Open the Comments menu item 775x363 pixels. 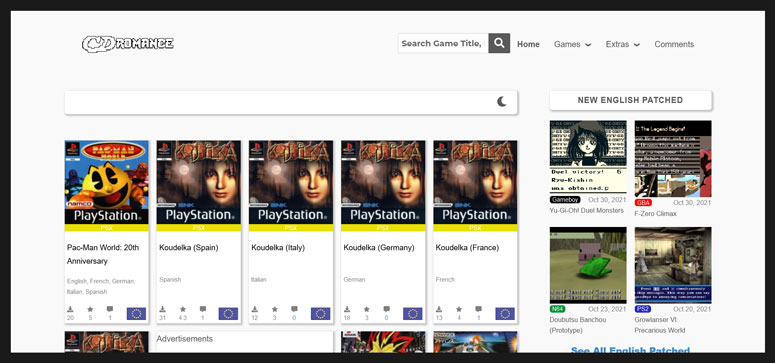coord(674,44)
